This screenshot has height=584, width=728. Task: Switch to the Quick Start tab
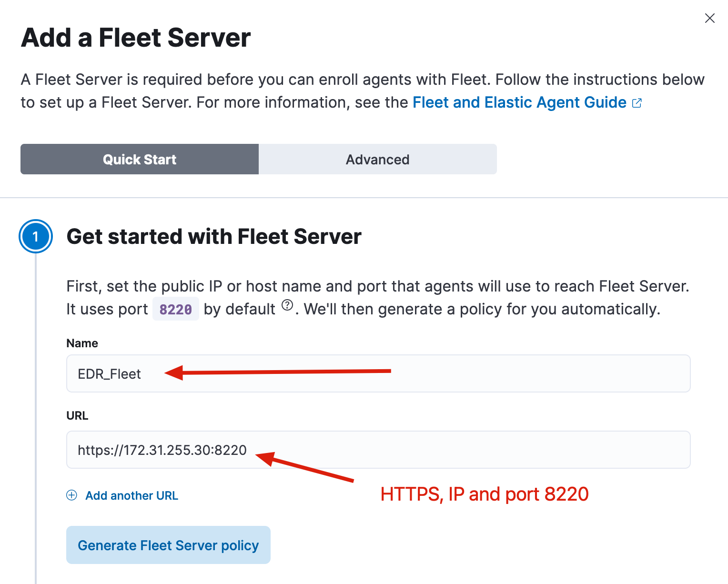tap(140, 159)
